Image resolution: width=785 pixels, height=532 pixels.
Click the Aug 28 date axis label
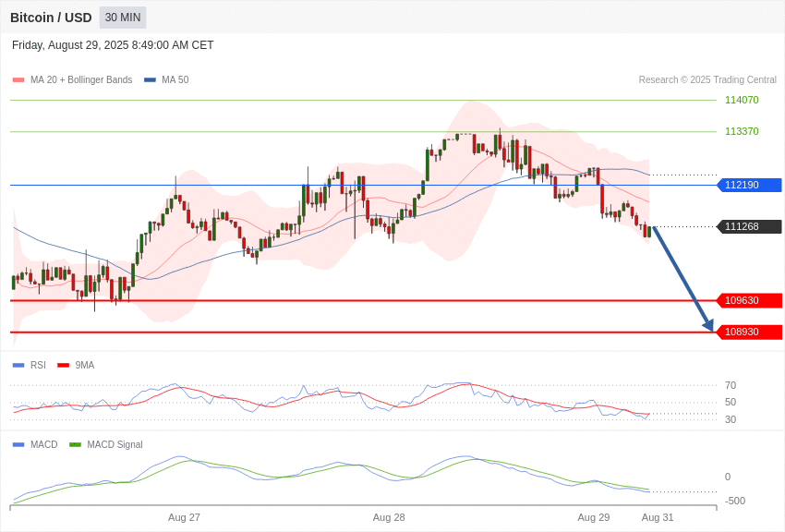pyautogui.click(x=389, y=517)
